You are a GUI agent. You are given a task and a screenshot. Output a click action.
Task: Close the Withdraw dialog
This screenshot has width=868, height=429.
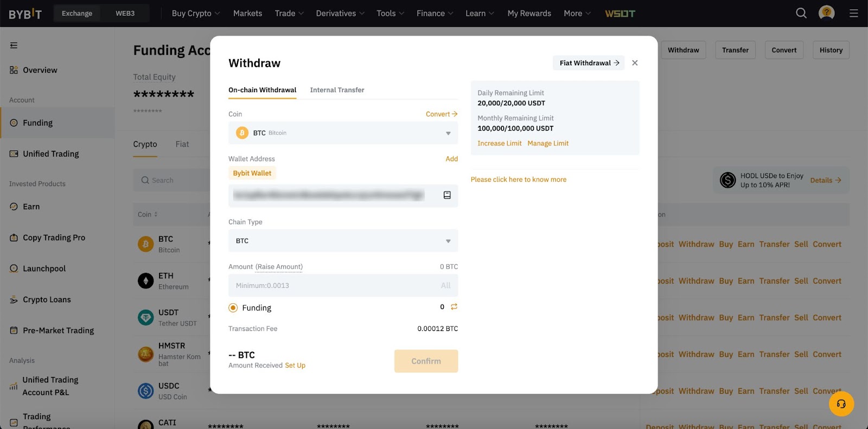click(x=635, y=63)
